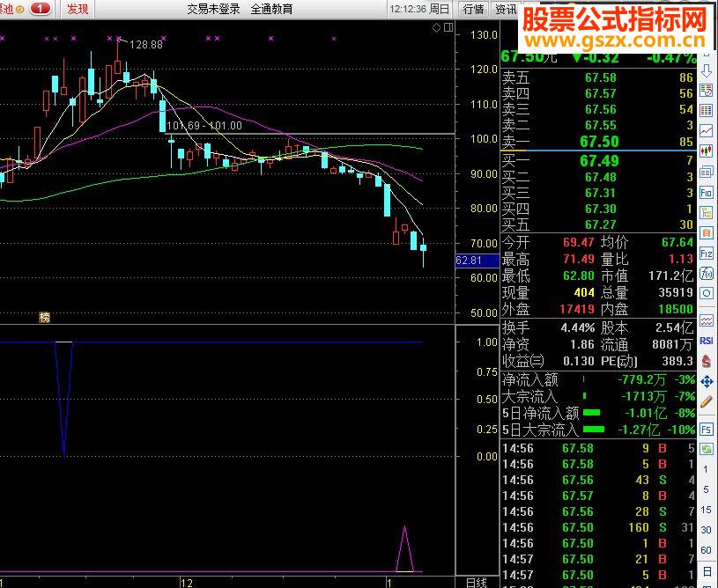
Task: Click the 大宗流入 value -1713万
Action: pyautogui.click(x=643, y=396)
